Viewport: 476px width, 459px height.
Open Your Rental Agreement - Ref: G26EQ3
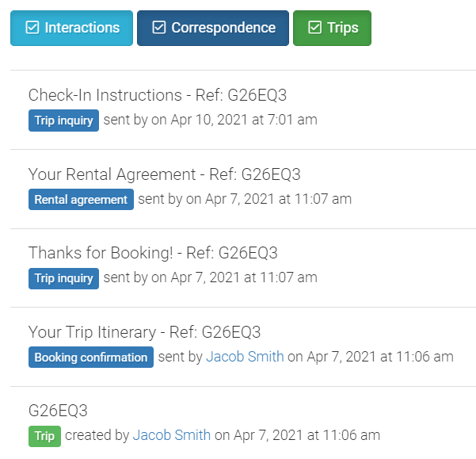tap(164, 174)
